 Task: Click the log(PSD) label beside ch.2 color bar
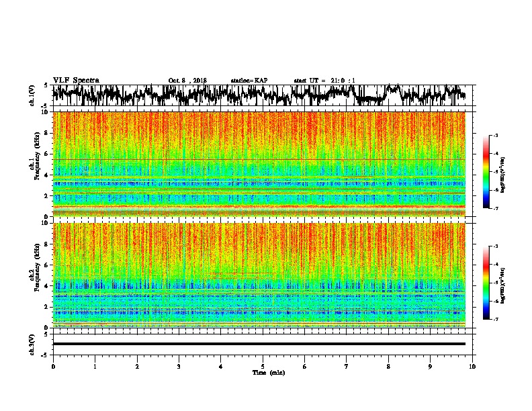[x=502, y=285]
